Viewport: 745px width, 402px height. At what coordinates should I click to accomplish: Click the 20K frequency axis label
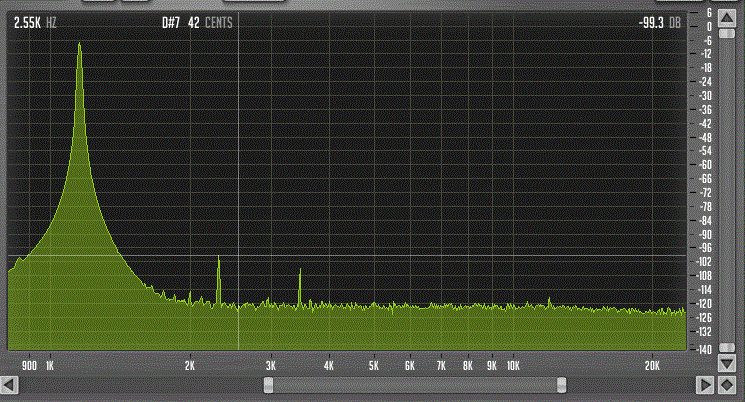(x=652, y=365)
